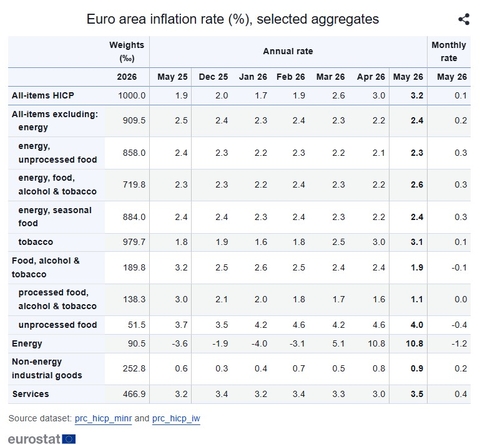The width and height of the screenshot is (500, 445).
Task: Open the prc_hicp_minr dataset link
Action: (x=103, y=418)
